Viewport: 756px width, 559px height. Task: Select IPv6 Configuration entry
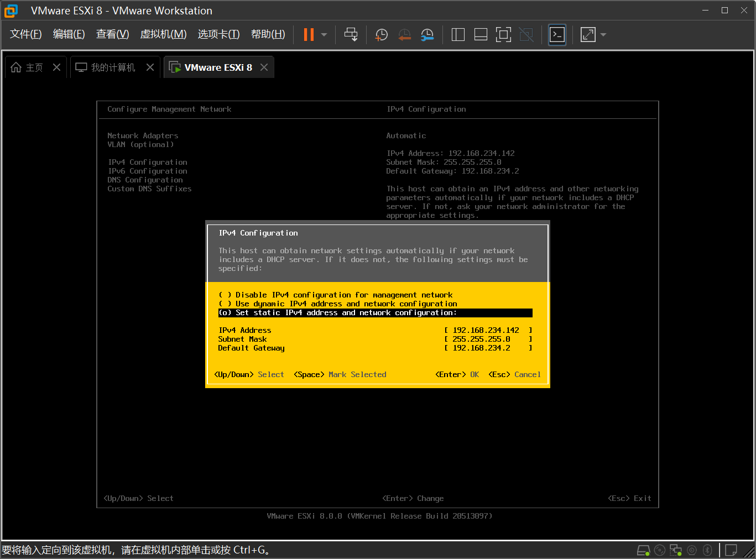[x=148, y=171]
